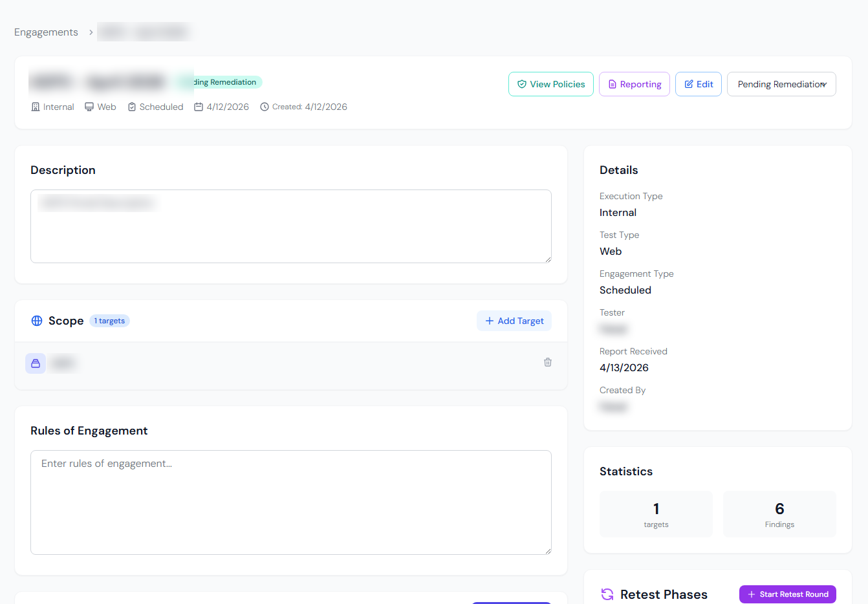Open the View Policies button
The image size is (868, 604).
point(550,84)
